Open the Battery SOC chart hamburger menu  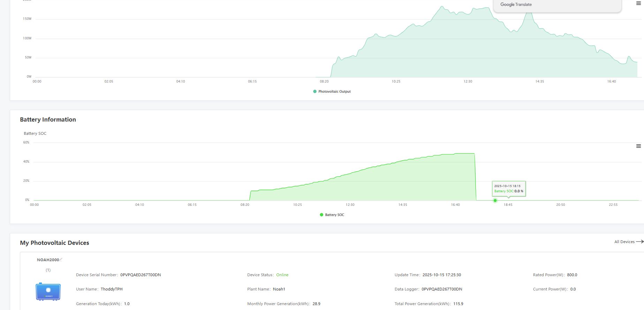[x=638, y=146]
